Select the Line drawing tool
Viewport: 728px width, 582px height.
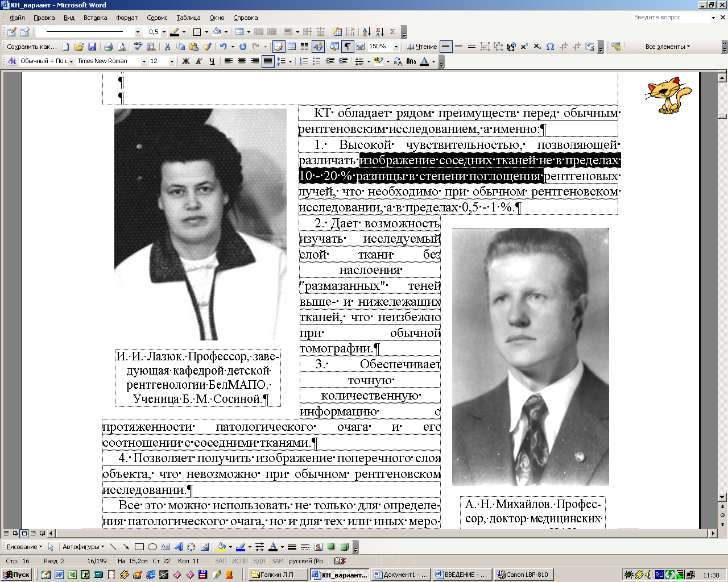click(113, 547)
